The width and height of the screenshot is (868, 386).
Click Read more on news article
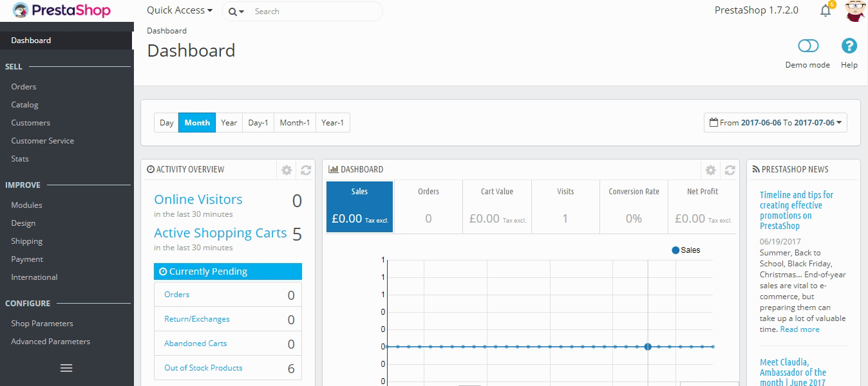[800, 329]
